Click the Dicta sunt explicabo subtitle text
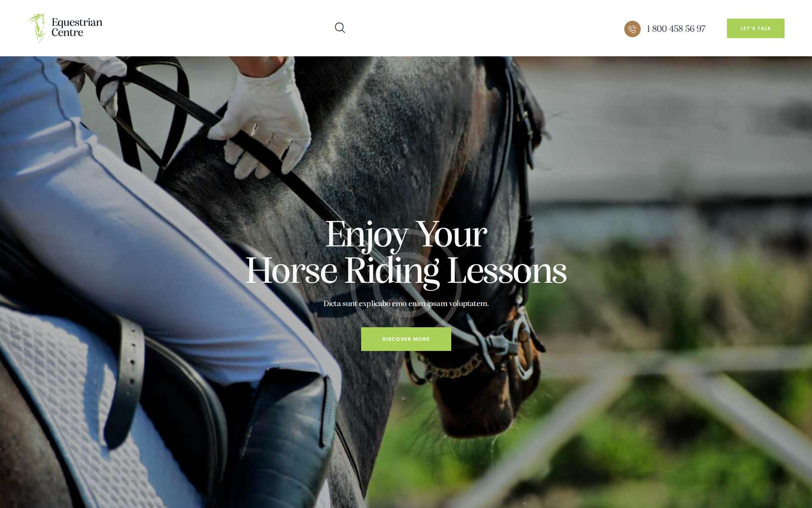The width and height of the screenshot is (812, 508). 406,304
